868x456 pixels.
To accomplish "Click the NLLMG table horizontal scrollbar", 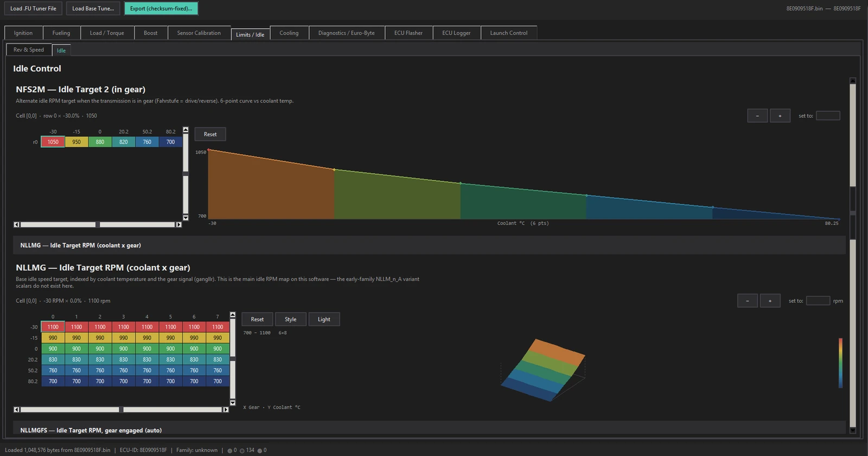I will [x=121, y=409].
